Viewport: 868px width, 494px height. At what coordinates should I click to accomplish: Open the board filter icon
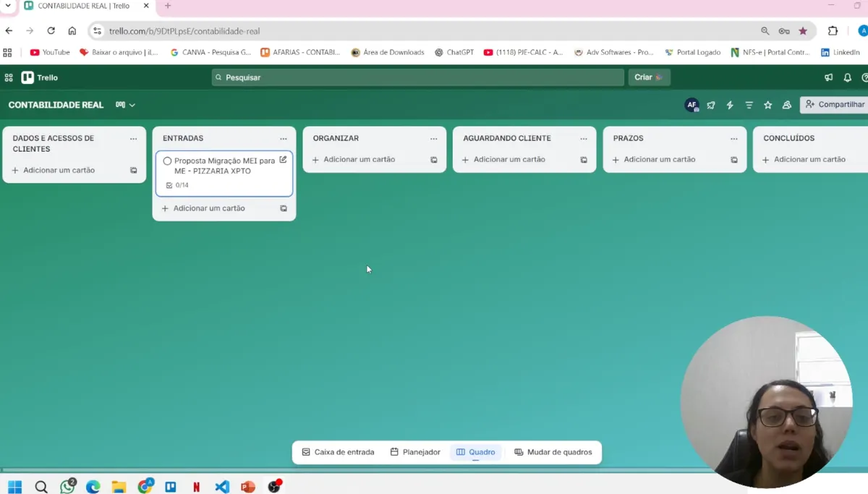[749, 105]
